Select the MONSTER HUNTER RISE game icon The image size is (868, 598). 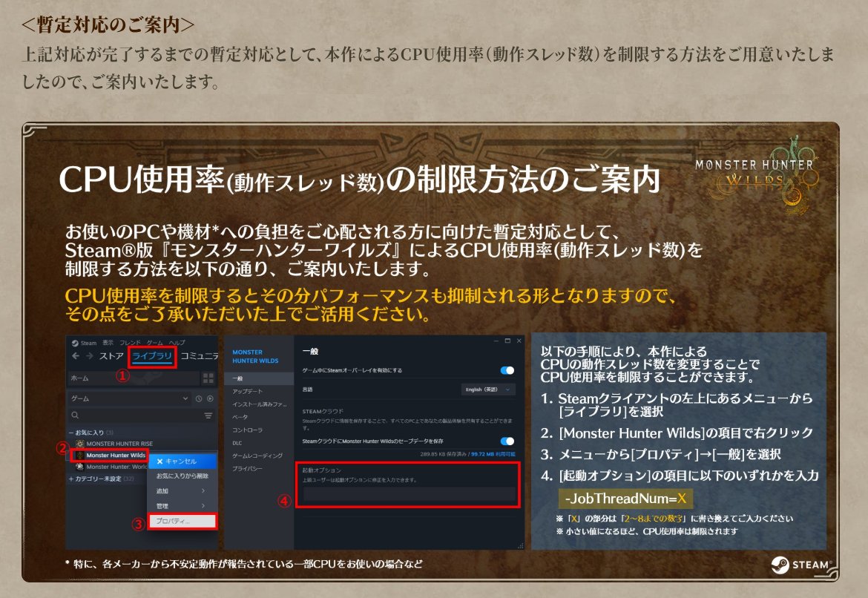tap(79, 443)
